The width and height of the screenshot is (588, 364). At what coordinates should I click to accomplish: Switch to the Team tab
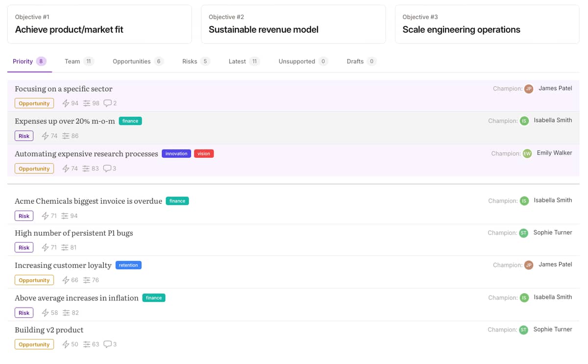(79, 61)
